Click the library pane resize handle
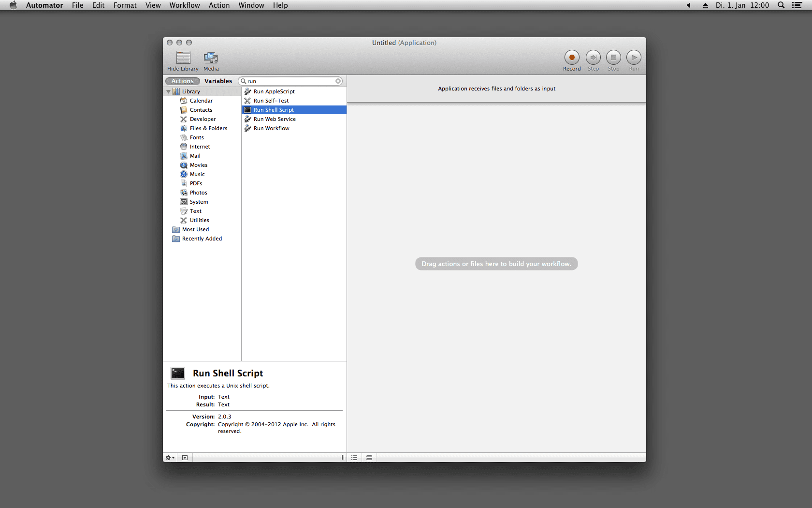This screenshot has height=508, width=812. [x=342, y=458]
